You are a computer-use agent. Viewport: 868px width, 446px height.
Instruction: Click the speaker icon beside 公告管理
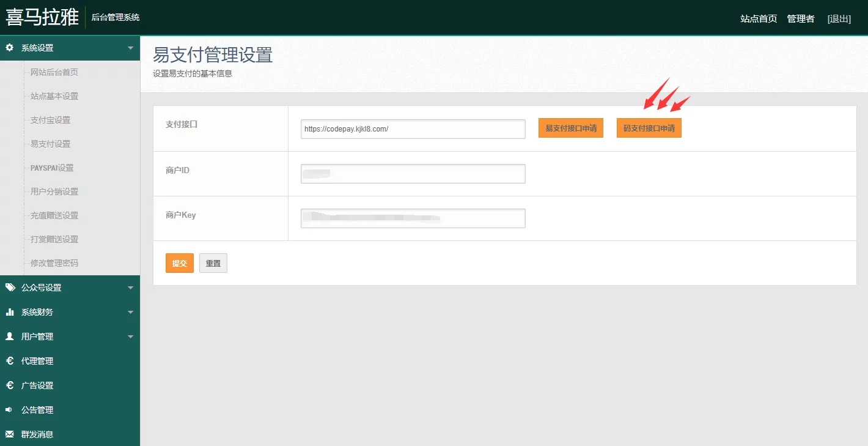click(10, 410)
